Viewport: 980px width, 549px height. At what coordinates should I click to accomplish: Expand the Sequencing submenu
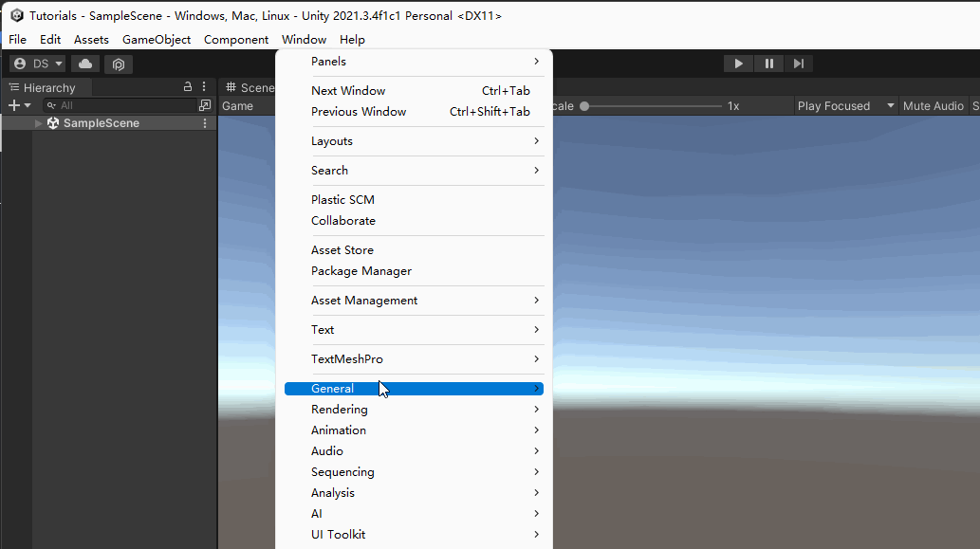414,472
